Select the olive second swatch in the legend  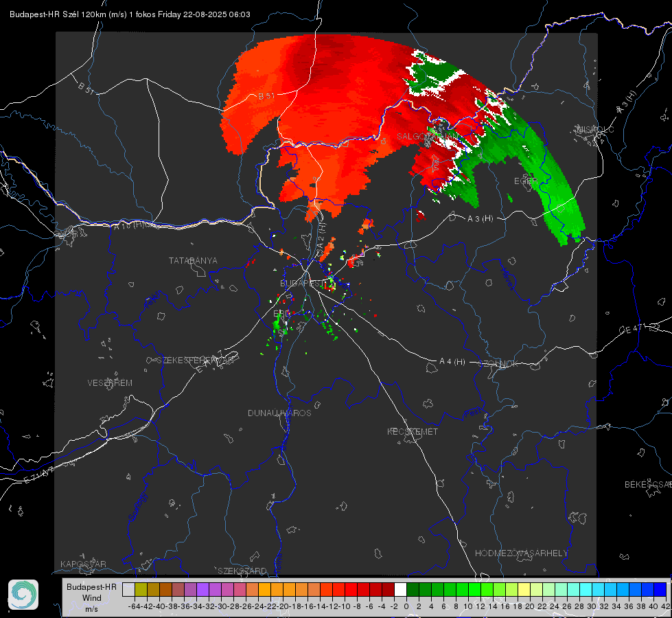pyautogui.click(x=141, y=589)
